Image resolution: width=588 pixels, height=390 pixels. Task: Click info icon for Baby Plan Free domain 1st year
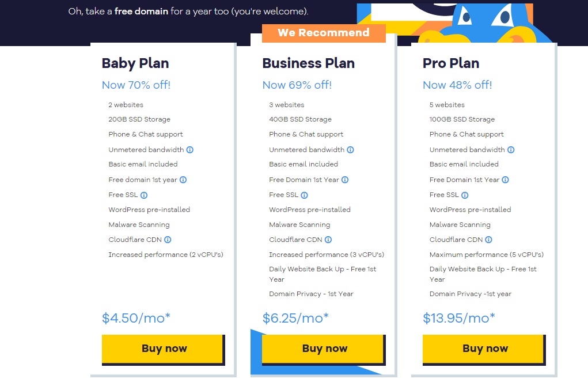tap(183, 180)
